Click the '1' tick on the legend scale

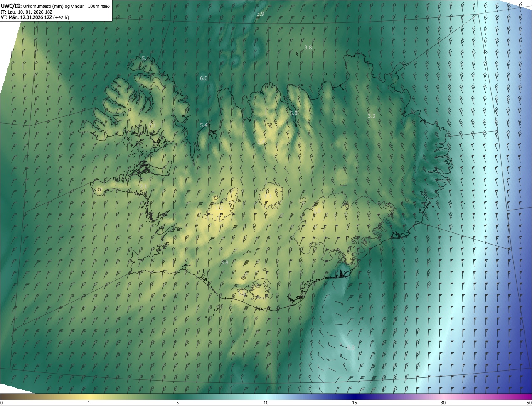(89, 403)
